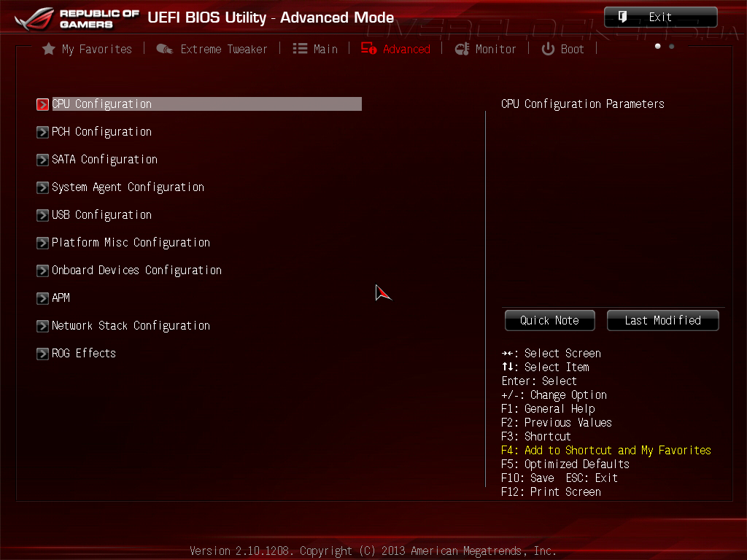Click the F1 General Help hint
This screenshot has height=560, width=747.
[548, 408]
